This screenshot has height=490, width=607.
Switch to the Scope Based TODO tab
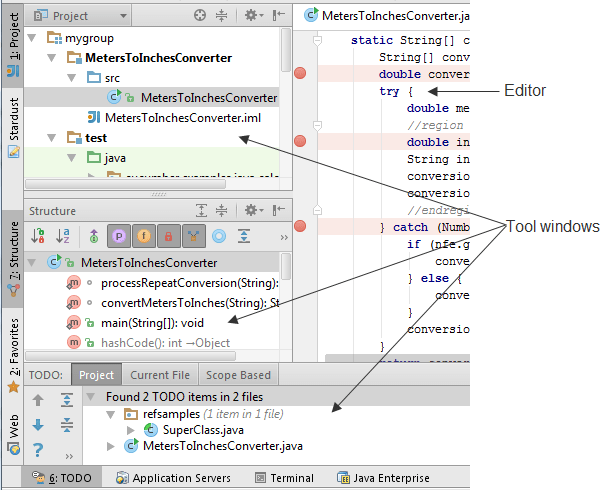click(238, 375)
